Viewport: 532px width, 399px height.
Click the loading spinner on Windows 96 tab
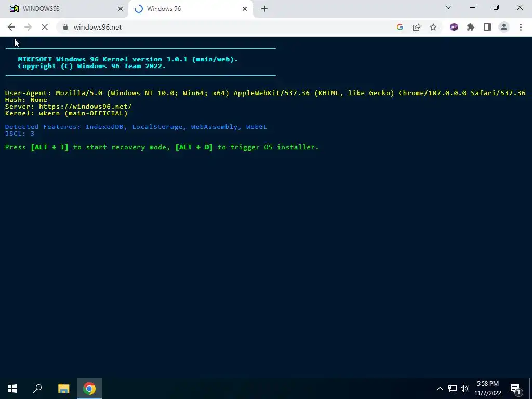[138, 9]
